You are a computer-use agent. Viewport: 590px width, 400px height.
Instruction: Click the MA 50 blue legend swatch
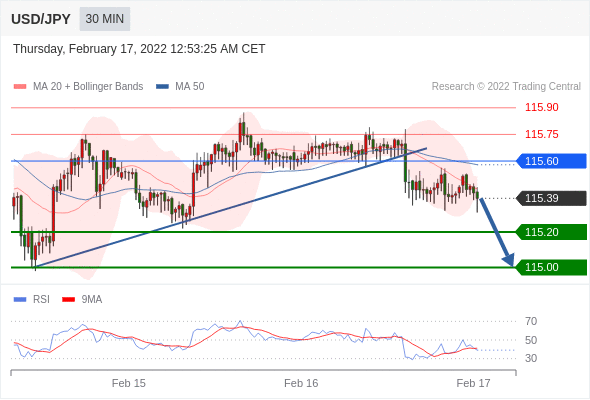pos(162,87)
